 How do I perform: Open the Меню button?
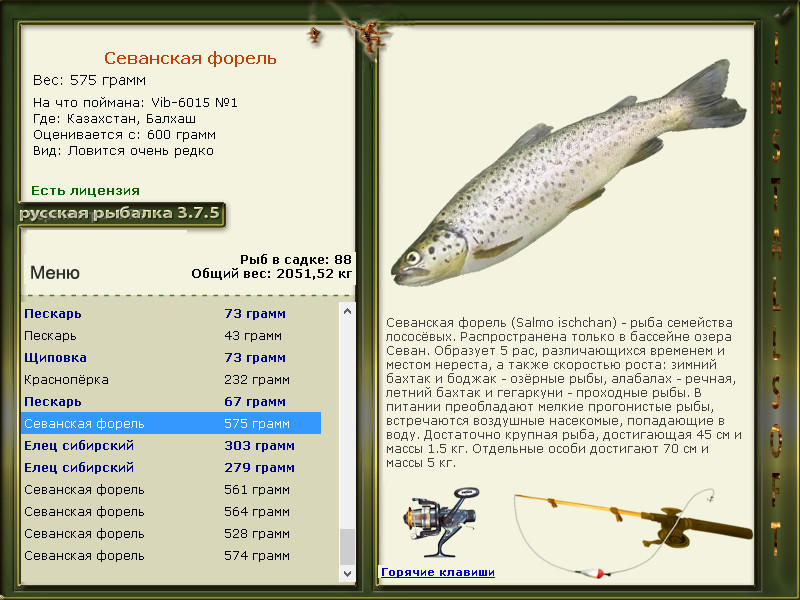(55, 272)
